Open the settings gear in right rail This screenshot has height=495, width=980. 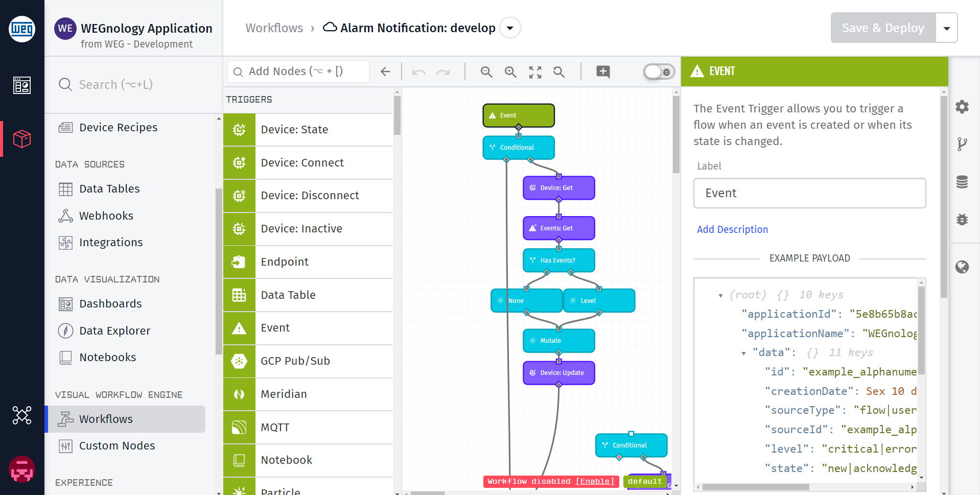(x=962, y=107)
